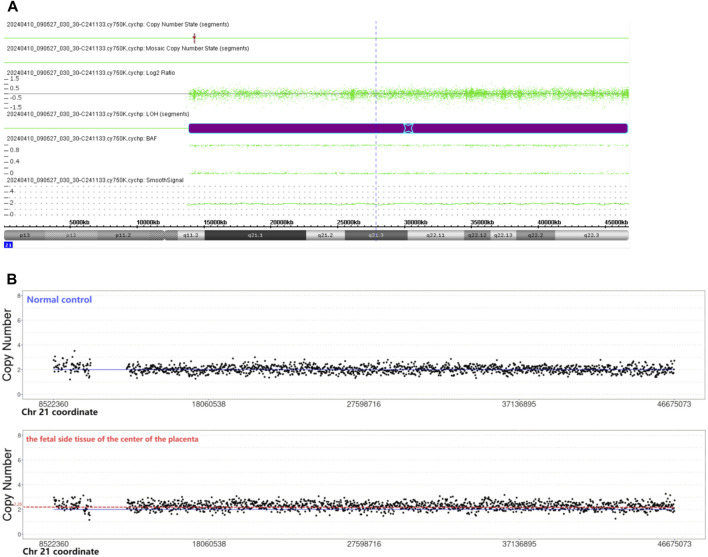Image resolution: width=708 pixels, height=557 pixels.
Task: Click the q11.2 cytoband segment
Action: tap(191, 235)
